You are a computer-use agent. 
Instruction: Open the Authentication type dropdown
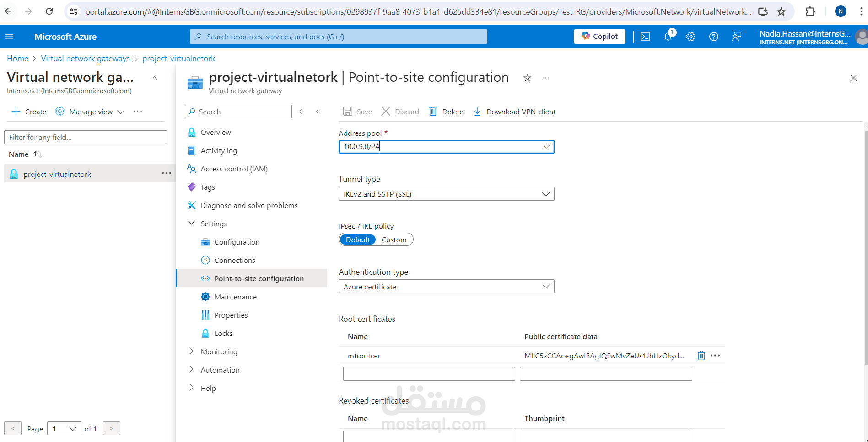pos(446,287)
